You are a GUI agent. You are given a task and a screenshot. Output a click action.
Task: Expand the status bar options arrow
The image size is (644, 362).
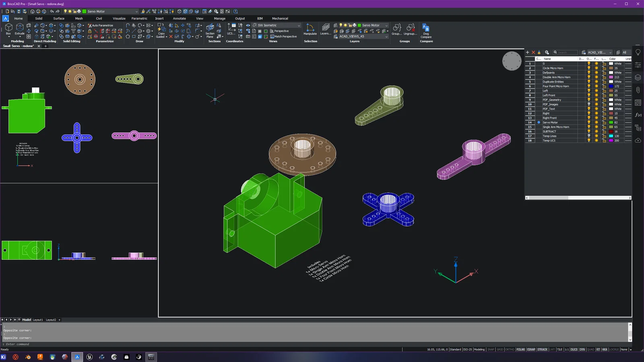[x=631, y=350]
